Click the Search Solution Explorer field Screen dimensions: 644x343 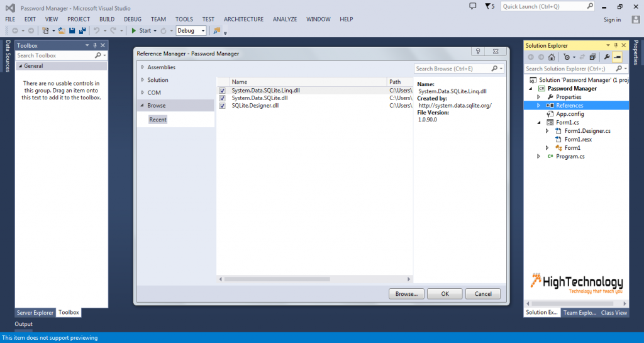click(x=570, y=69)
